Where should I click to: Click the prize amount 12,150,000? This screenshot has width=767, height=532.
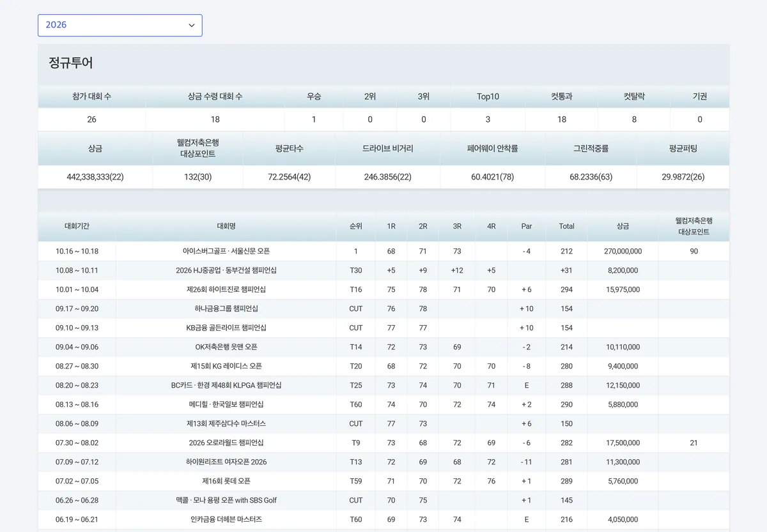623,386
